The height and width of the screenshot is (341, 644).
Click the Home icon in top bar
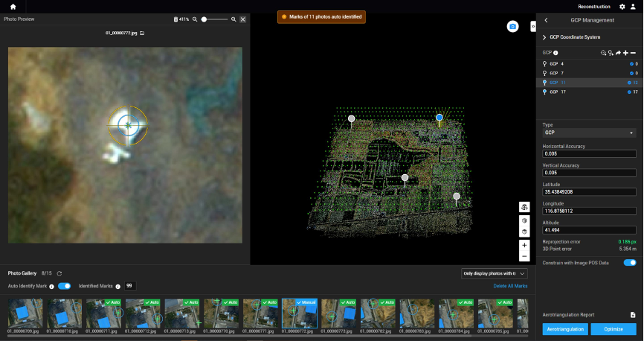click(x=13, y=7)
